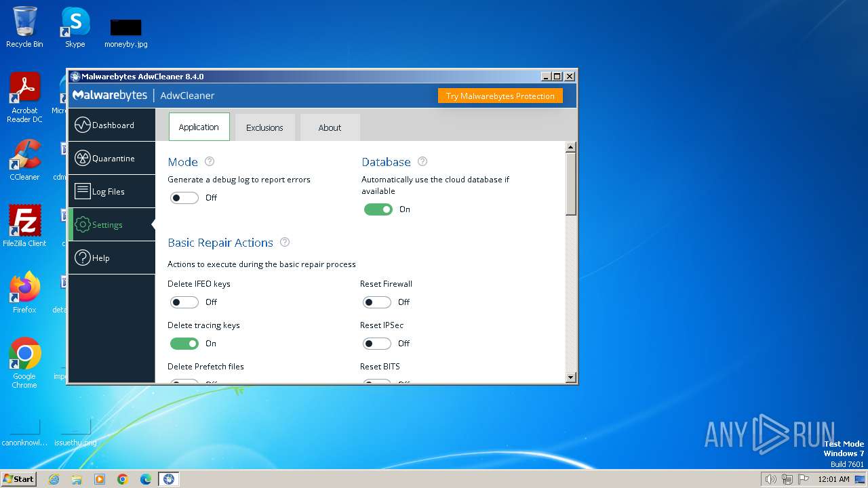Click the volume icon in the system tray
The width and height of the screenshot is (868, 488).
(x=770, y=479)
